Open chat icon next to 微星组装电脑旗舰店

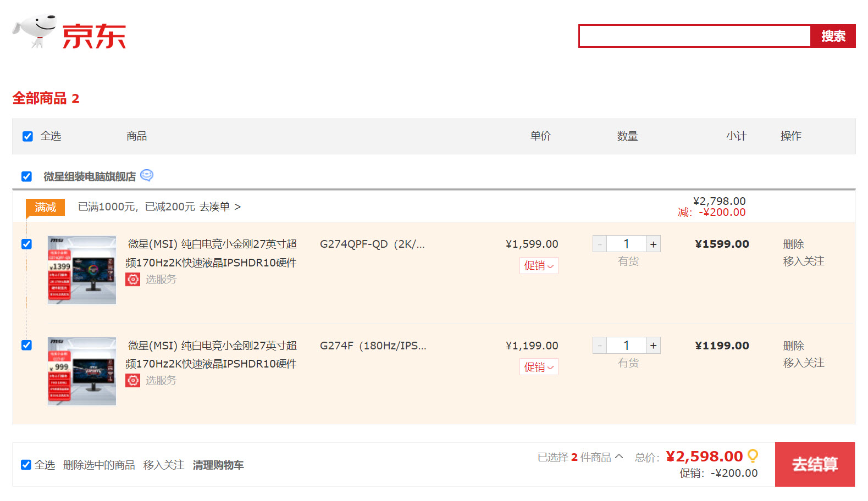click(x=147, y=175)
